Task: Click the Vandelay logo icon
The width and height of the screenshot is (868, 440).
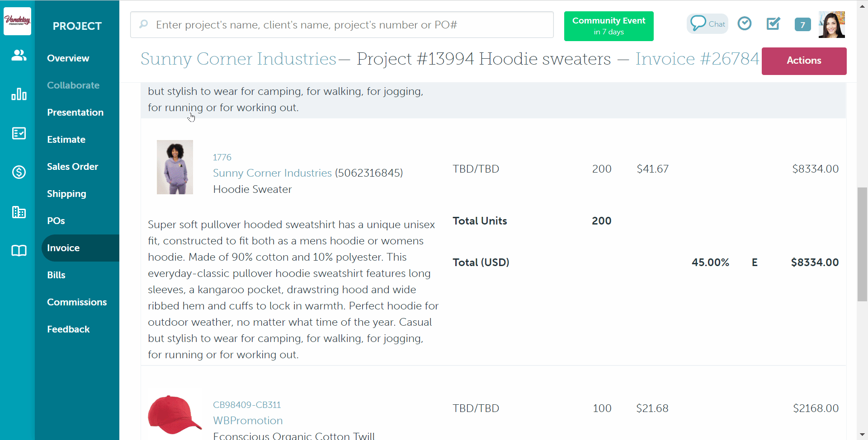Action: click(17, 21)
